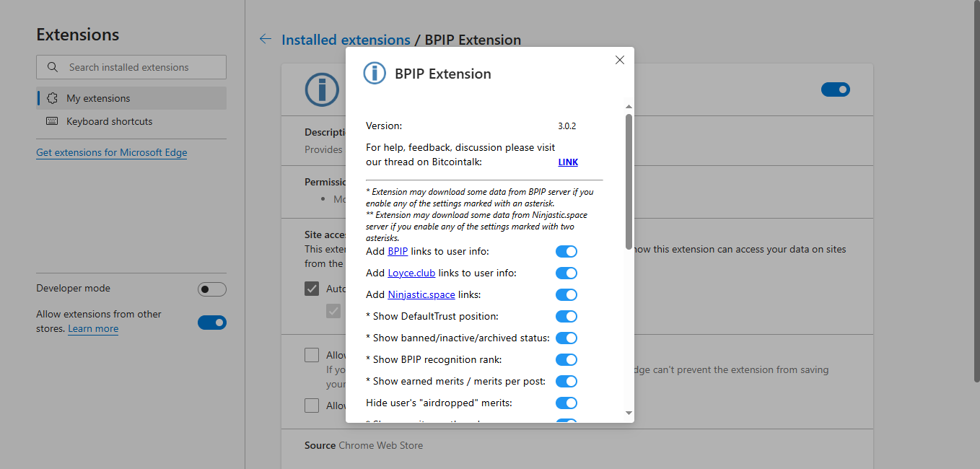
Task: Toggle Show BPIP recognition rank switch
Action: click(x=566, y=359)
